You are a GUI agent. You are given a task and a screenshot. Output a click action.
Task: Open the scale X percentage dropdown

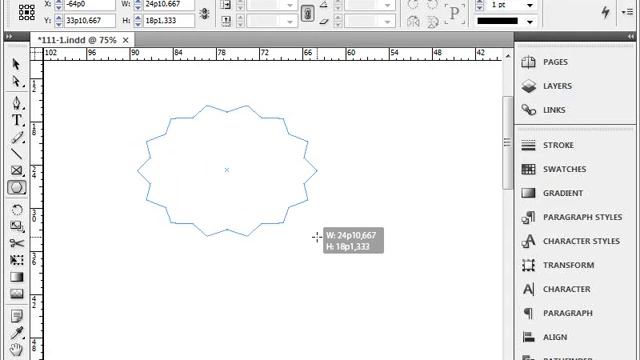click(x=290, y=5)
